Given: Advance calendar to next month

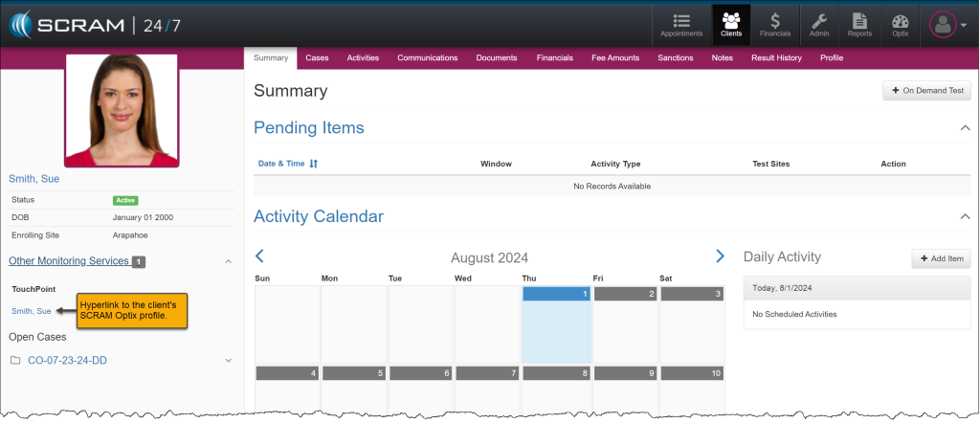Looking at the screenshot, I should (x=720, y=256).
